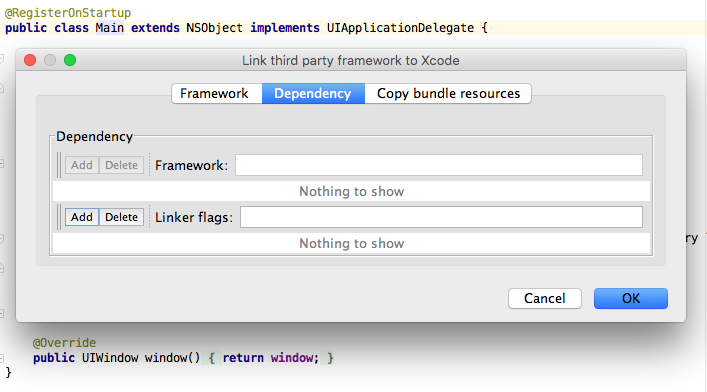Click Delete button next to Linker flags

point(121,217)
